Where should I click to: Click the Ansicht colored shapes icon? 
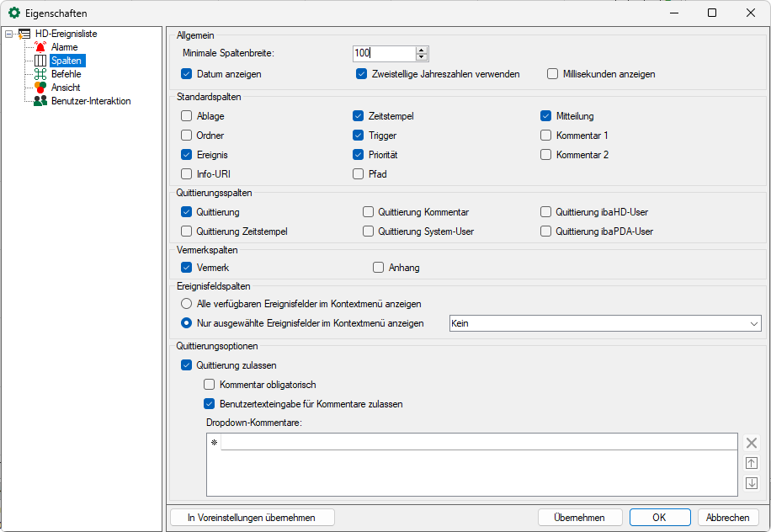tap(40, 88)
